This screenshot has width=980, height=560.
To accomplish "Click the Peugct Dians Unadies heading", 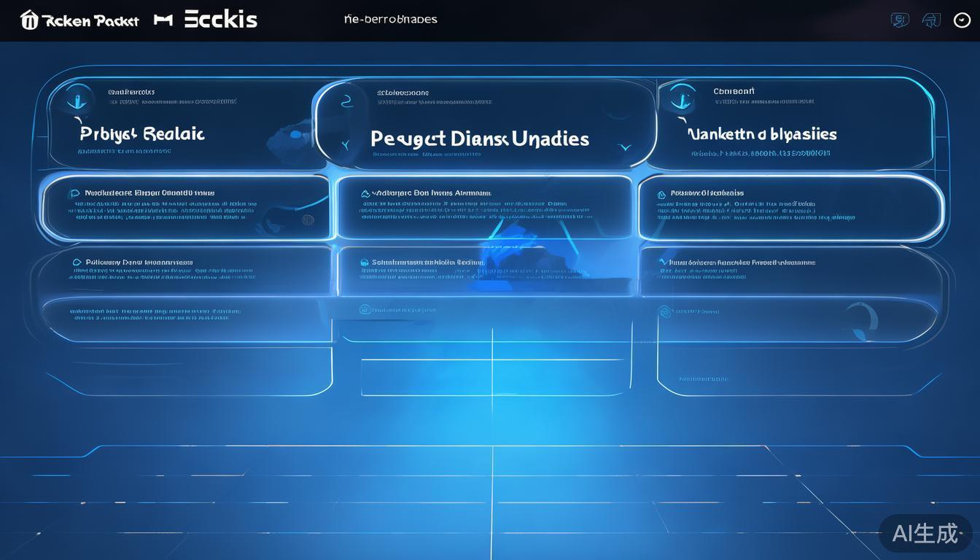I will [x=479, y=139].
